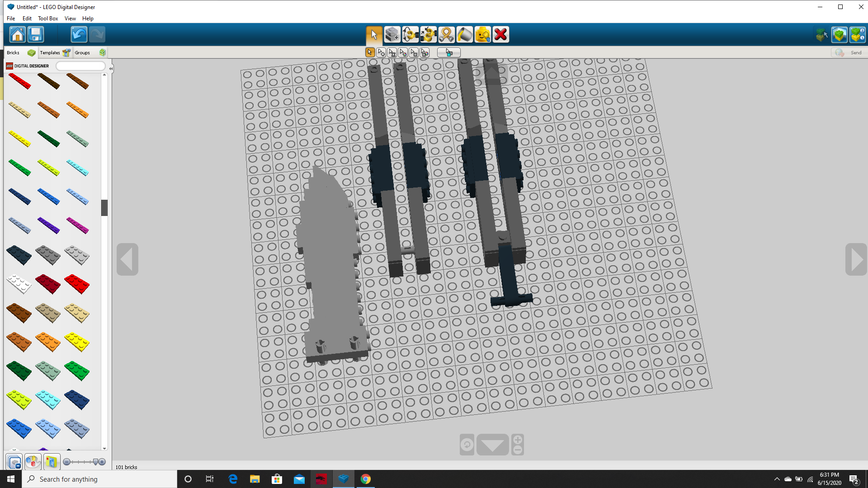
Task: Activate the Clone tool
Action: pyautogui.click(x=392, y=34)
